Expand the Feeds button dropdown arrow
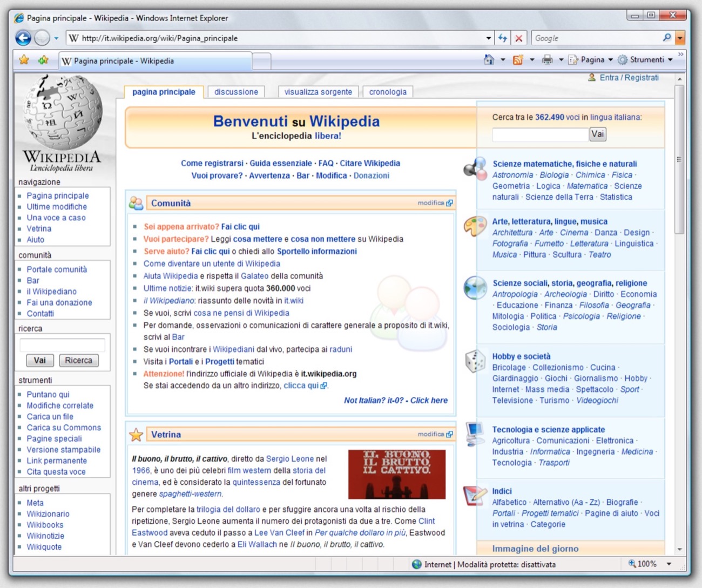 click(x=532, y=59)
